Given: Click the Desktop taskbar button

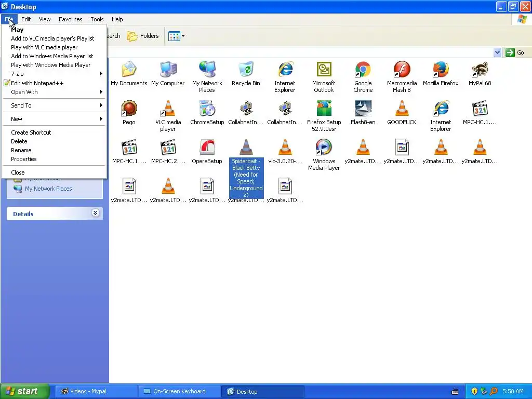Looking at the screenshot, I should point(262,392).
